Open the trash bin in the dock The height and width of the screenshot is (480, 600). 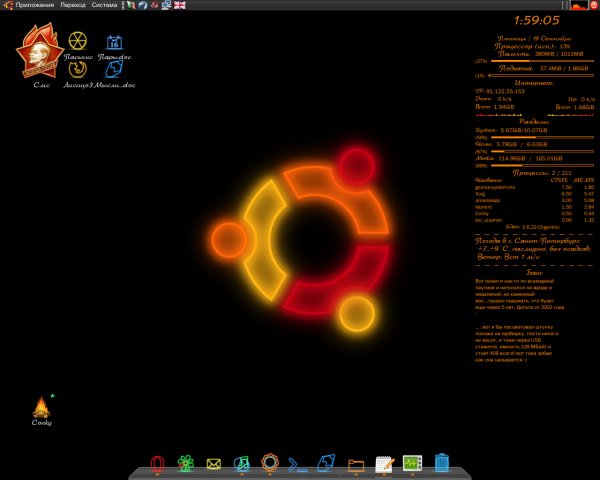coord(441,463)
